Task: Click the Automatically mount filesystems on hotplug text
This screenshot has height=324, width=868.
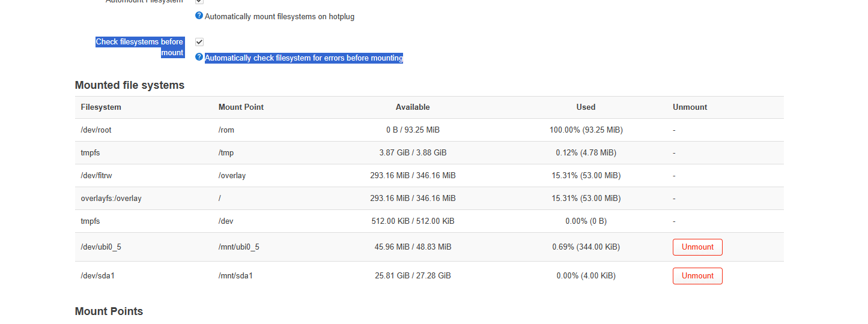Action: [x=279, y=17]
